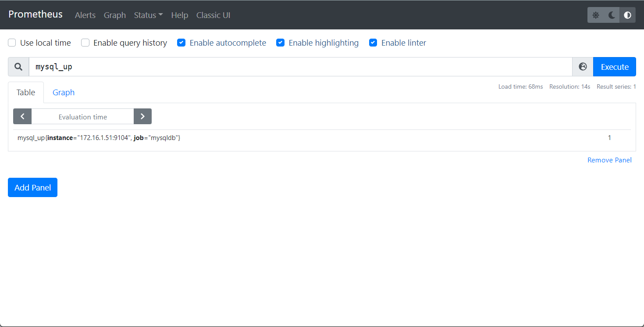Select the browser-preferred theme contrast icon
The height and width of the screenshot is (327, 644).
click(x=627, y=15)
